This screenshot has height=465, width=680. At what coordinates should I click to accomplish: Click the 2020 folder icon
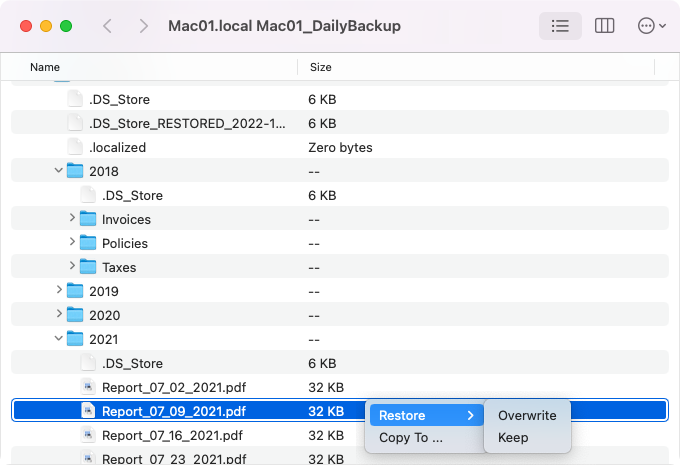(x=75, y=315)
